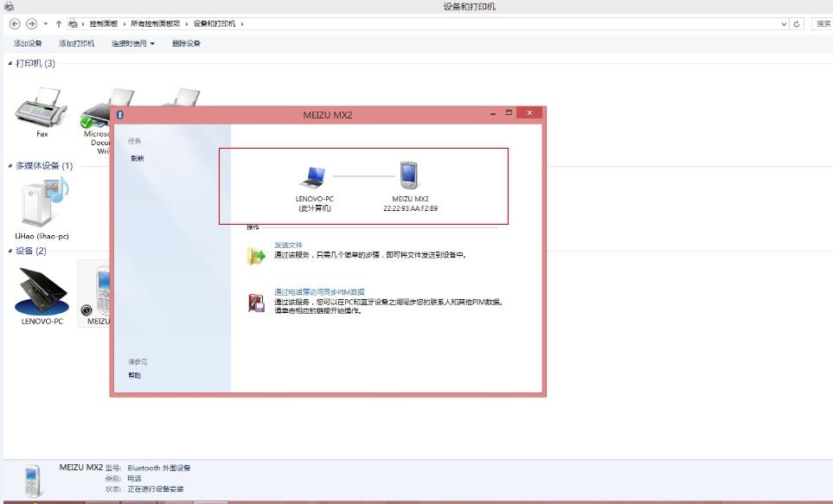Collapse the 打印机 (3) group
Viewport: 833px width, 504px height.
[x=10, y=64]
